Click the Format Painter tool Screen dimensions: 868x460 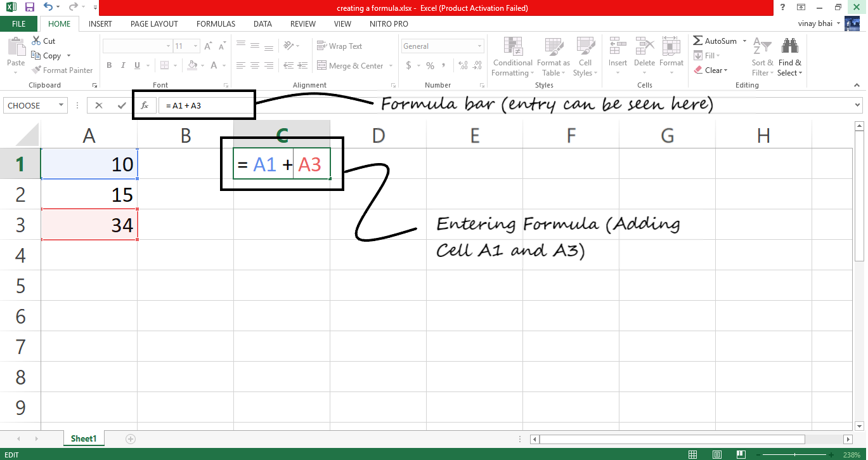pyautogui.click(x=62, y=70)
